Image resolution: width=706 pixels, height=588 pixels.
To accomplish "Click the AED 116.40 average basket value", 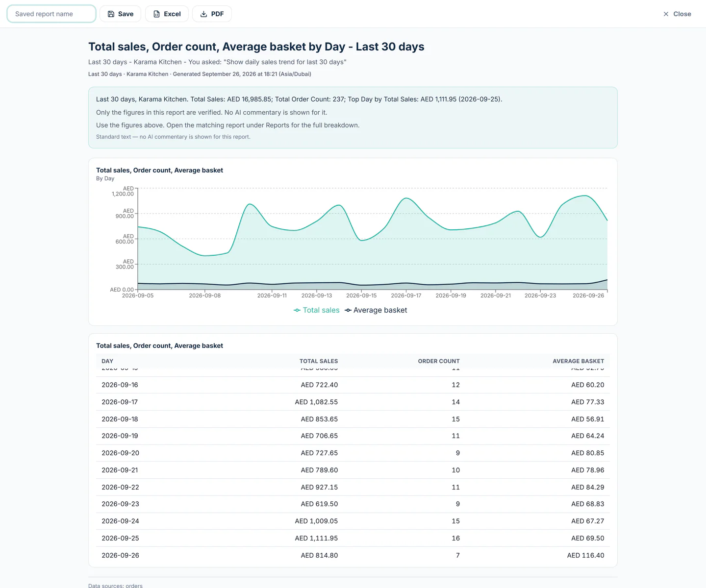I will click(586, 556).
